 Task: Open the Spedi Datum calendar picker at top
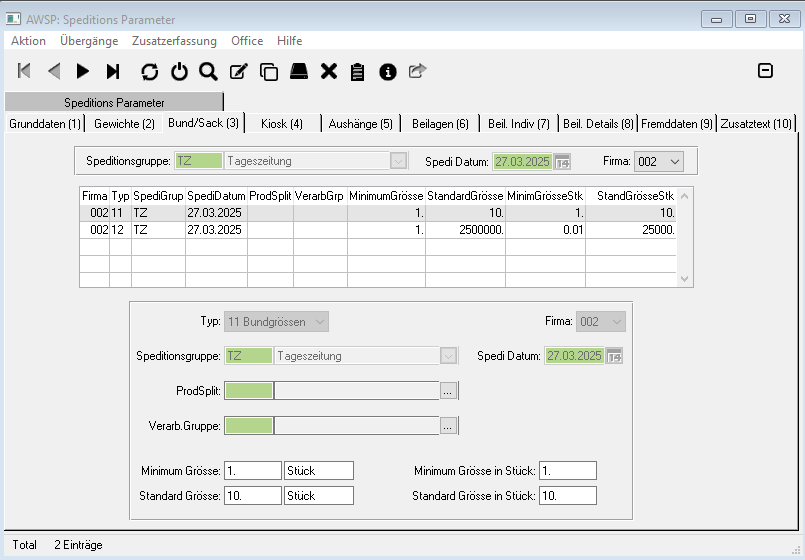tap(562, 161)
